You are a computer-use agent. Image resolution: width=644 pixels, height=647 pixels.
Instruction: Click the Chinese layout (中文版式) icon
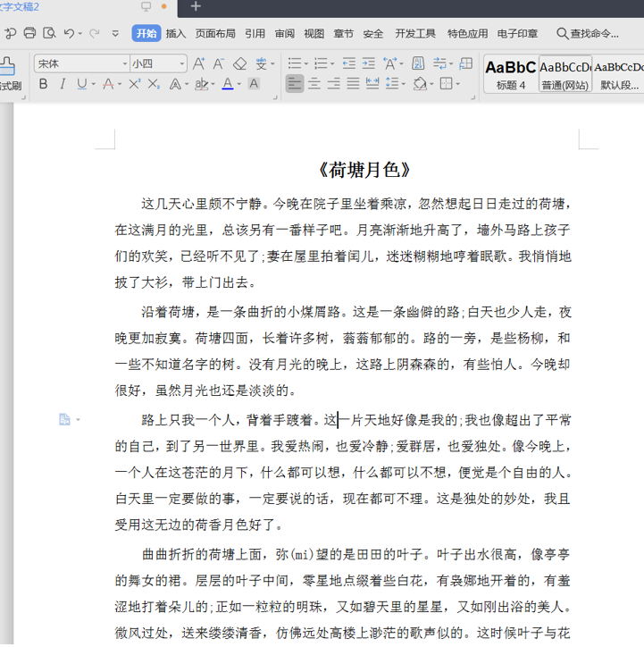pyautogui.click(x=390, y=63)
